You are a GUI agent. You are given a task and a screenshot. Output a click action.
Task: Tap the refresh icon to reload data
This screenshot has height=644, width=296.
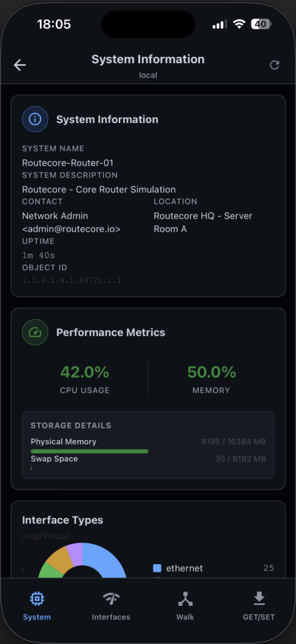pyautogui.click(x=275, y=65)
